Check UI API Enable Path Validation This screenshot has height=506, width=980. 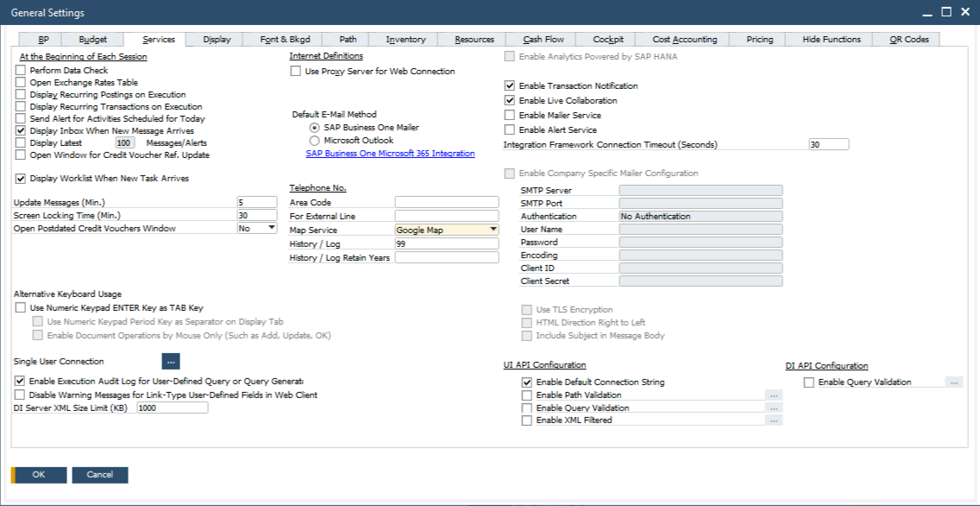click(x=527, y=395)
